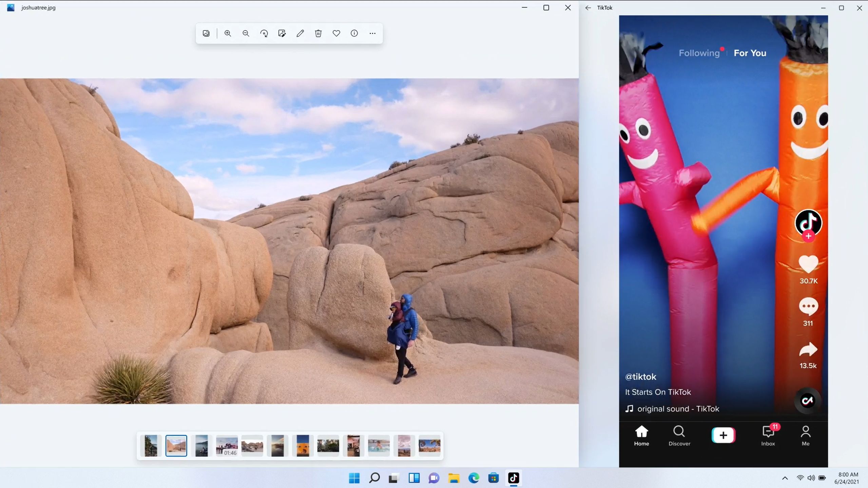Switch to the Following feed
Viewport: 868px width, 488px height.
coord(699,53)
